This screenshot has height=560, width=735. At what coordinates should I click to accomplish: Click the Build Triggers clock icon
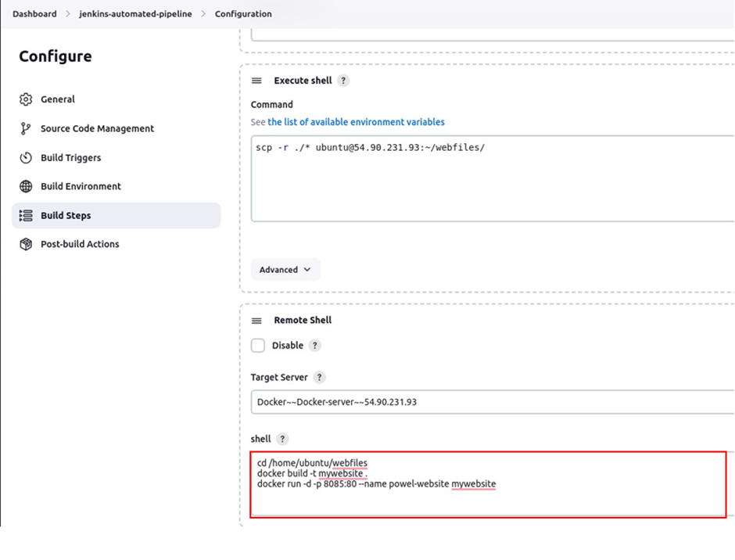pyautogui.click(x=26, y=157)
